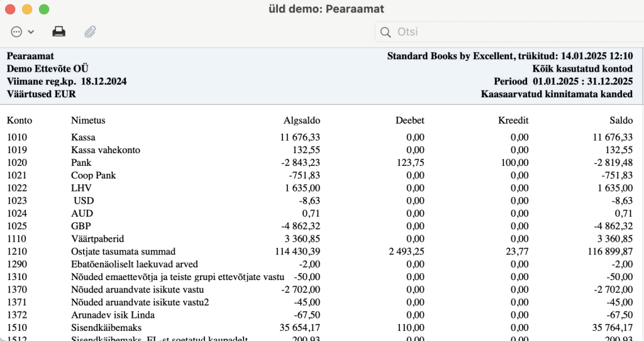Open the paperclip attachments icon

(90, 31)
